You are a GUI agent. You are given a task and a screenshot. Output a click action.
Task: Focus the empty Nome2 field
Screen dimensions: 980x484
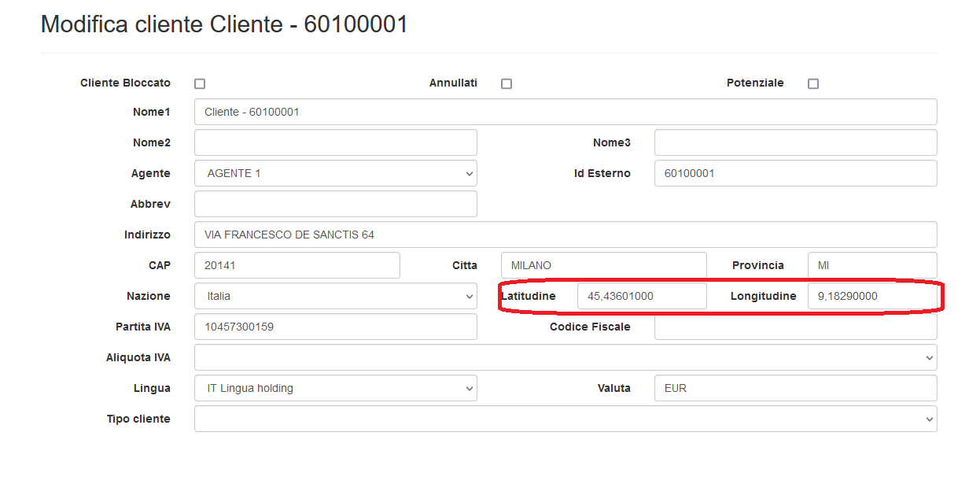click(335, 142)
